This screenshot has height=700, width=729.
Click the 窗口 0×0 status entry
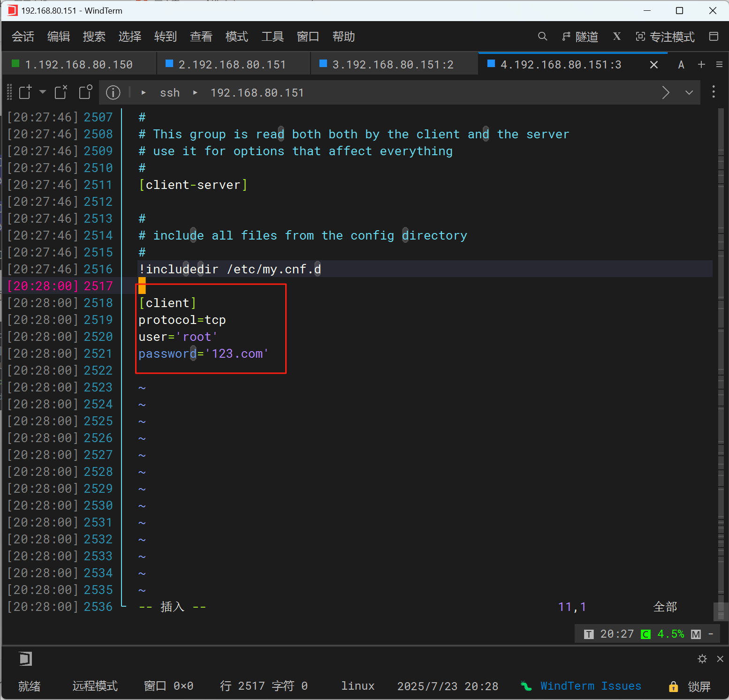pyautogui.click(x=168, y=686)
